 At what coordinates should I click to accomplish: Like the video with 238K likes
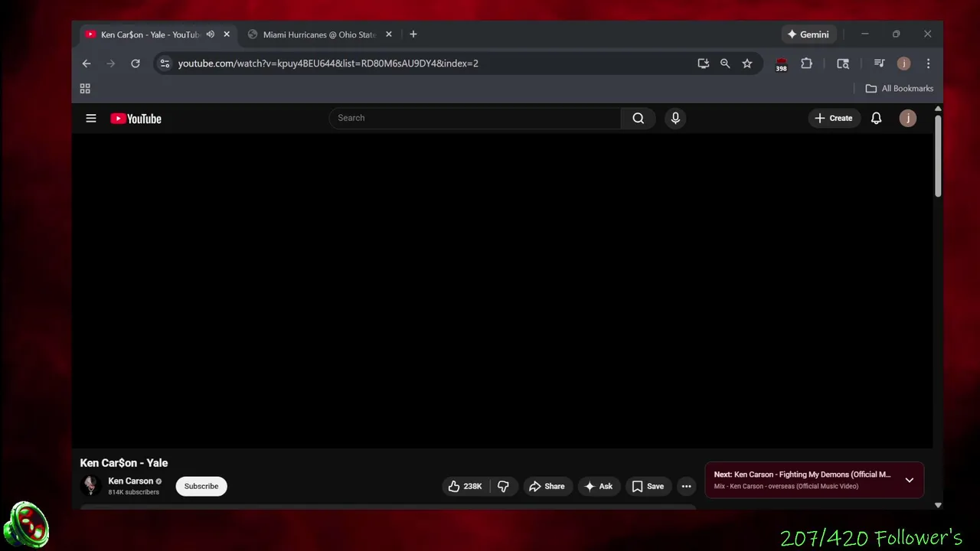(465, 486)
